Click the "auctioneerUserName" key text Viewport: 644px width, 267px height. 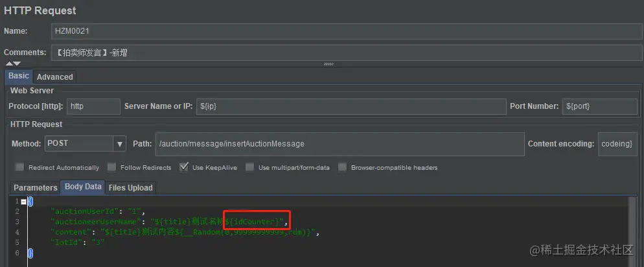(x=97, y=222)
